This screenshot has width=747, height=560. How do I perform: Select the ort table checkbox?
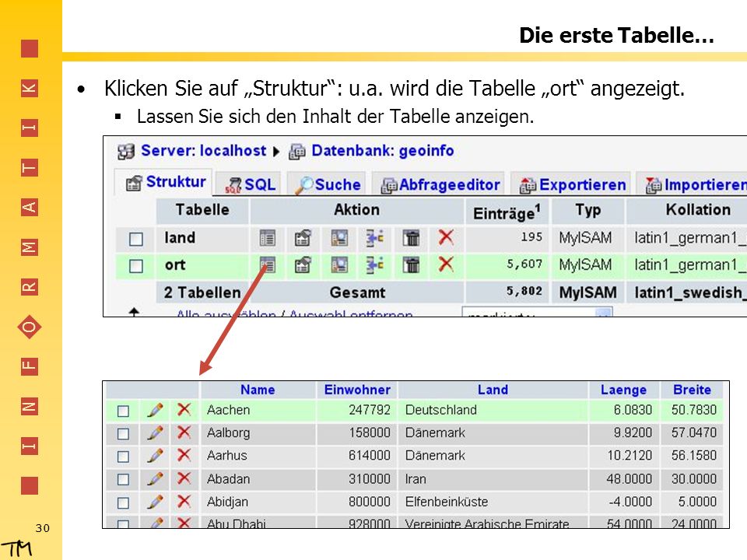pyautogui.click(x=136, y=266)
